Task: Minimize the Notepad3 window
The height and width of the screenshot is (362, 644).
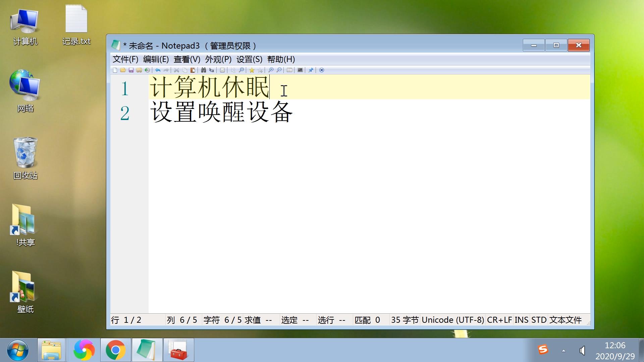Action: [534, 45]
